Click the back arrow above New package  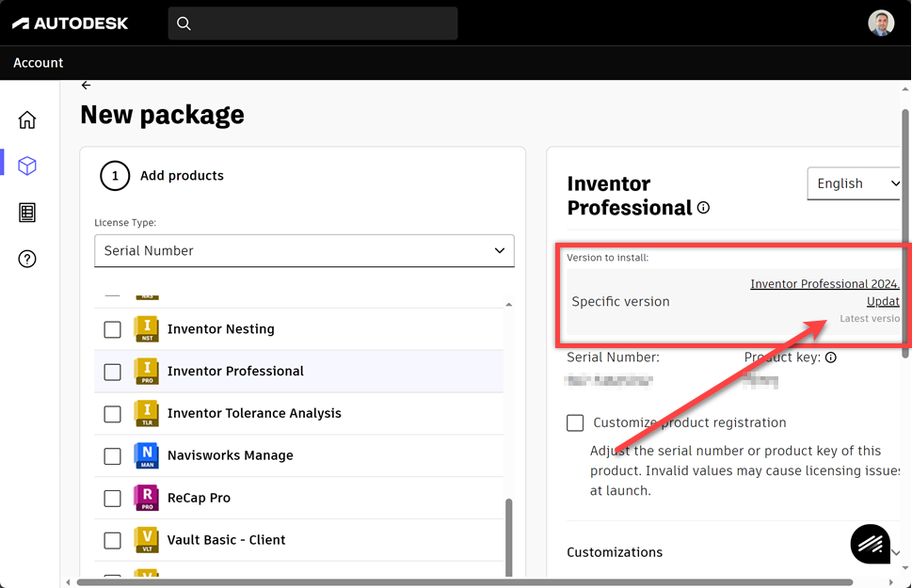coord(86,85)
